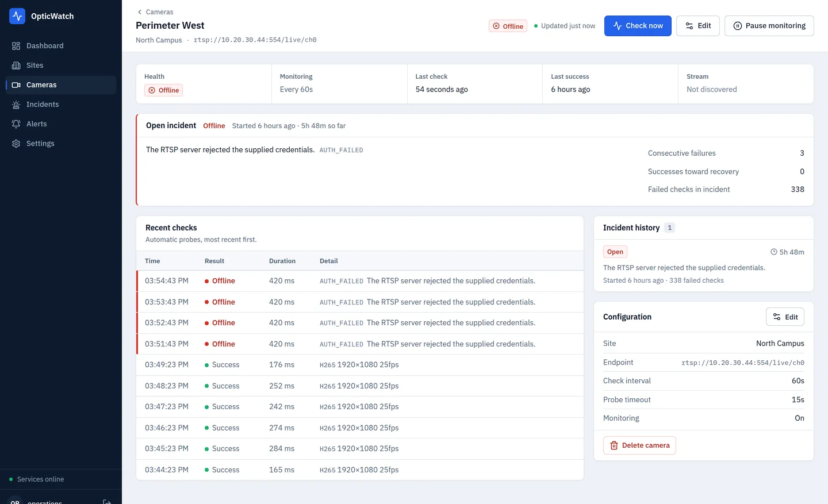
Task: Click the pulse icon on Check now
Action: [x=618, y=26]
